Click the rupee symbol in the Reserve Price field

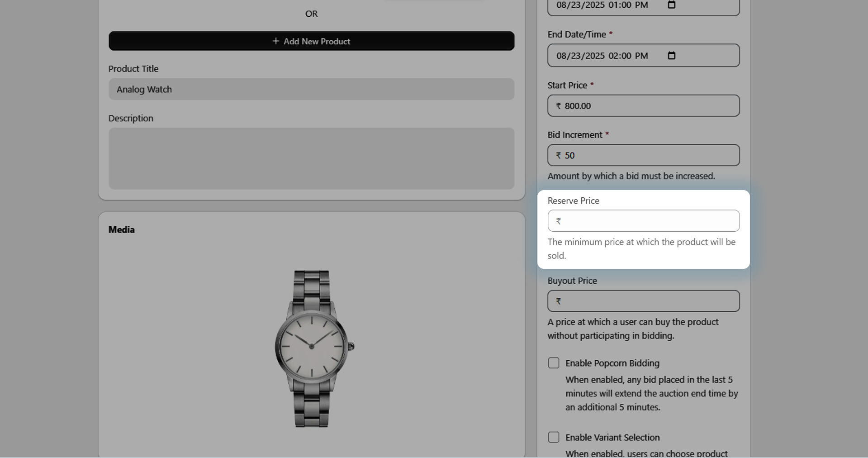tap(559, 221)
